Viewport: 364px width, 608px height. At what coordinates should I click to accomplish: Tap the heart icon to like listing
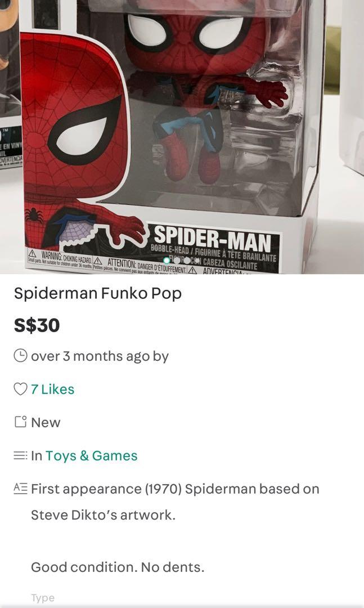21,389
